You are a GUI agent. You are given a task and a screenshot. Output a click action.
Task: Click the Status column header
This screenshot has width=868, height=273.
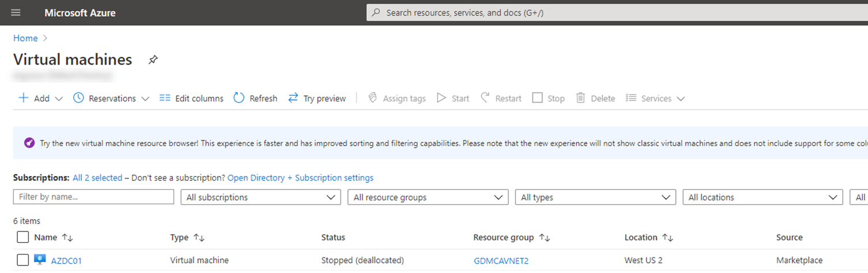point(333,237)
